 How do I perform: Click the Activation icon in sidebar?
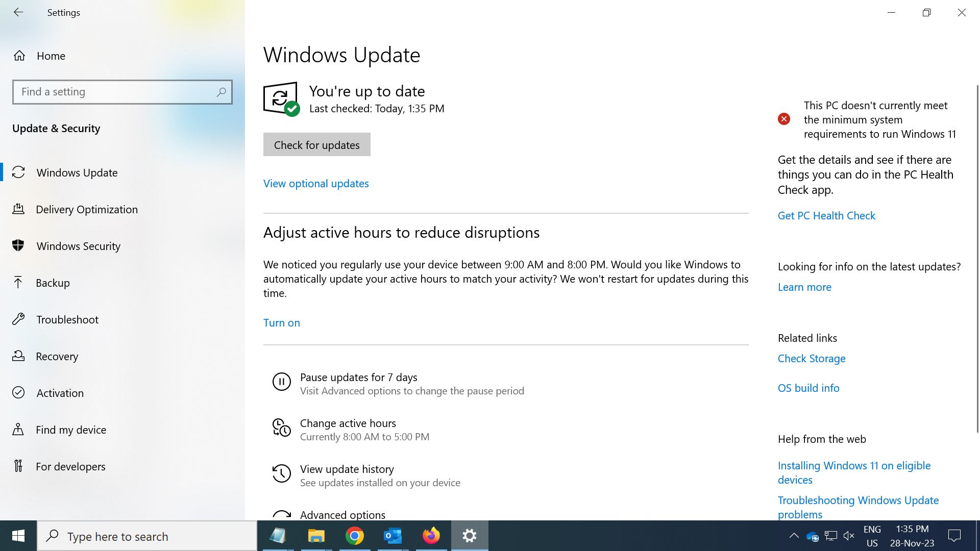(x=19, y=392)
